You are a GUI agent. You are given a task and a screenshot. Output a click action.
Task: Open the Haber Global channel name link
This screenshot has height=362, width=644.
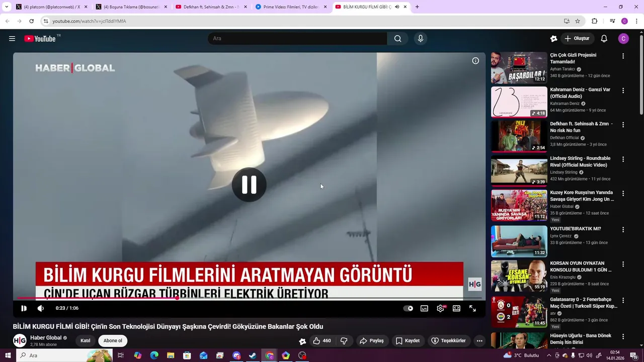click(x=46, y=338)
